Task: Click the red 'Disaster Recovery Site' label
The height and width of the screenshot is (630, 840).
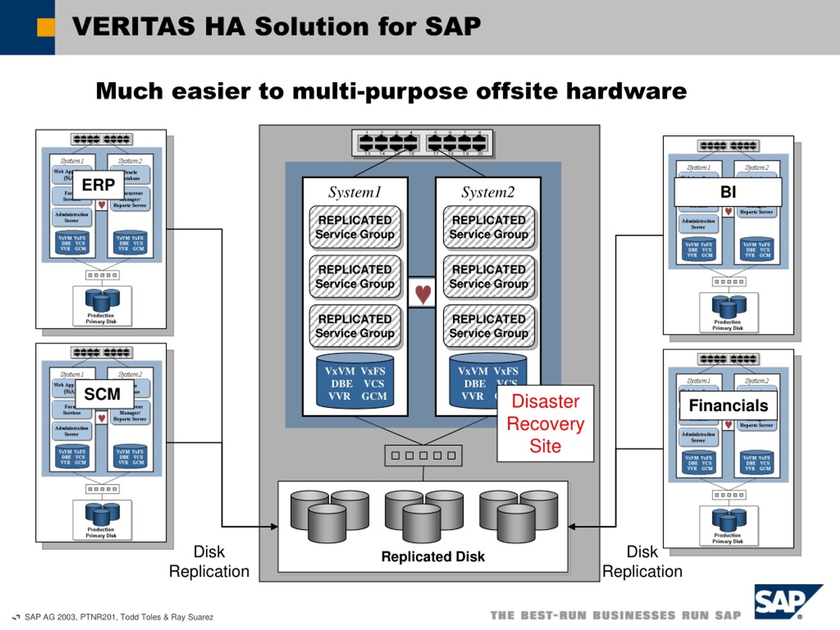Action: (x=545, y=423)
